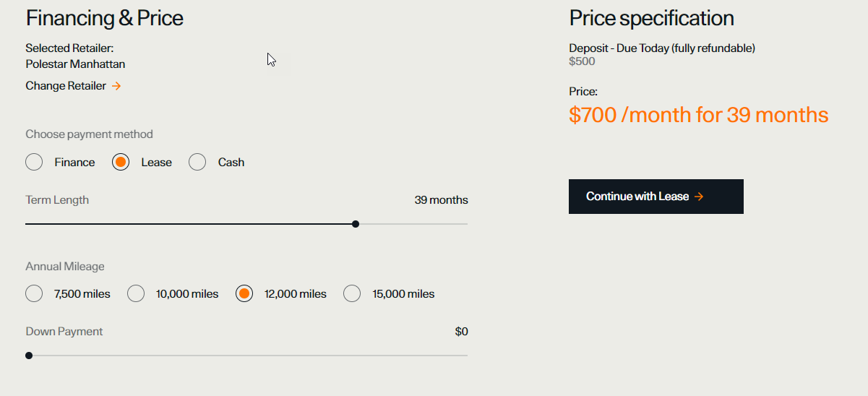Viewport: 868px width, 396px height.
Task: Click the Finance label text
Action: click(x=74, y=163)
